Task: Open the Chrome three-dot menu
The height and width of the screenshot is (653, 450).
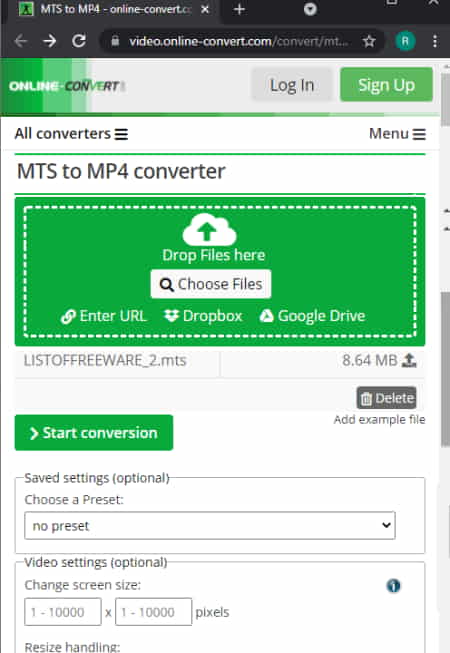Action: (435, 41)
